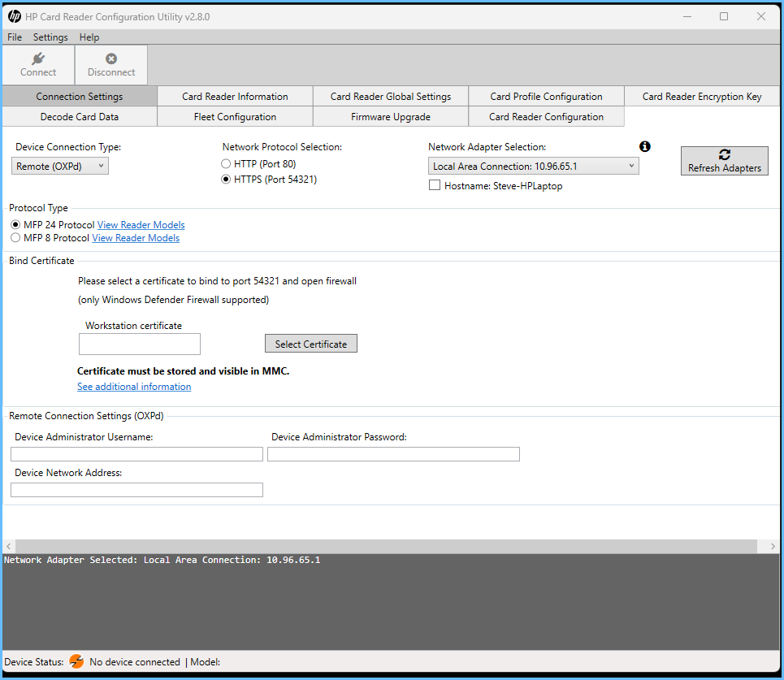Open the Network Adapter Selection dropdown
784x680 pixels.
click(x=534, y=166)
